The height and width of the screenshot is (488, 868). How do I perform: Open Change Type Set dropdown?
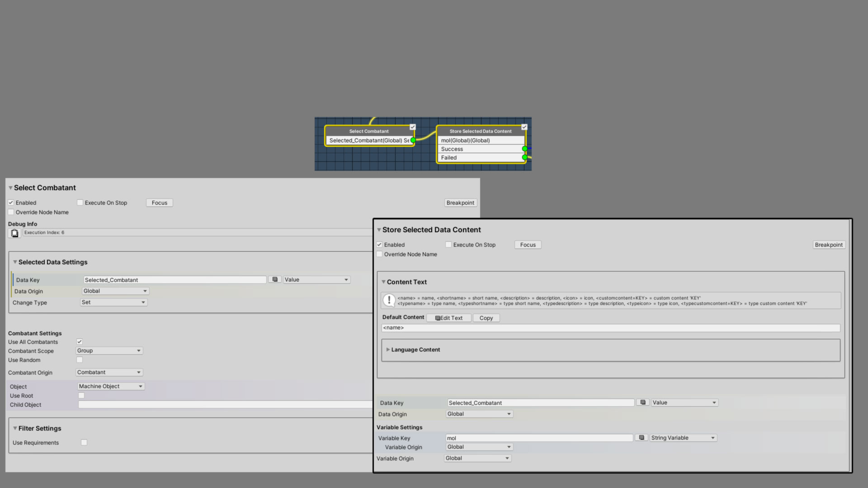click(x=114, y=302)
